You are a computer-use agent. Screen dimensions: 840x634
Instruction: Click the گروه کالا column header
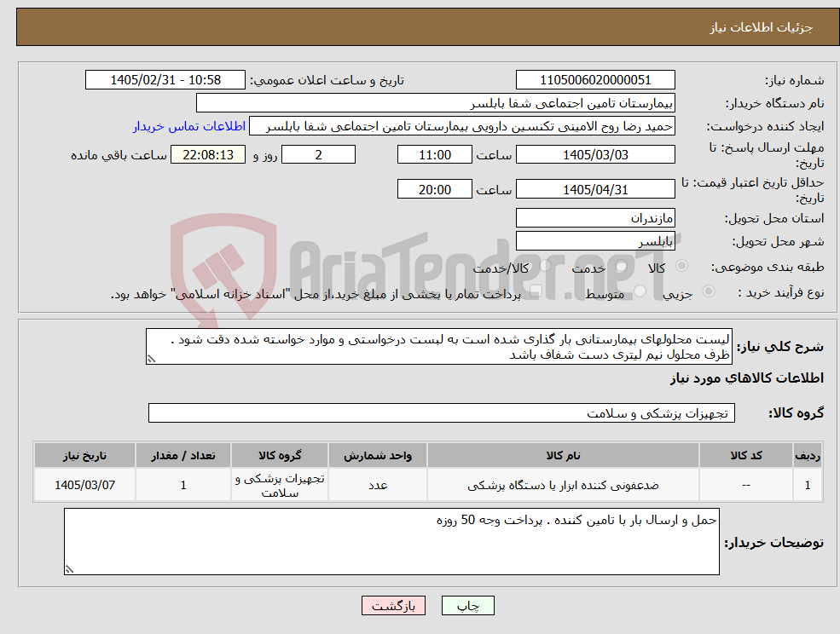(279, 456)
